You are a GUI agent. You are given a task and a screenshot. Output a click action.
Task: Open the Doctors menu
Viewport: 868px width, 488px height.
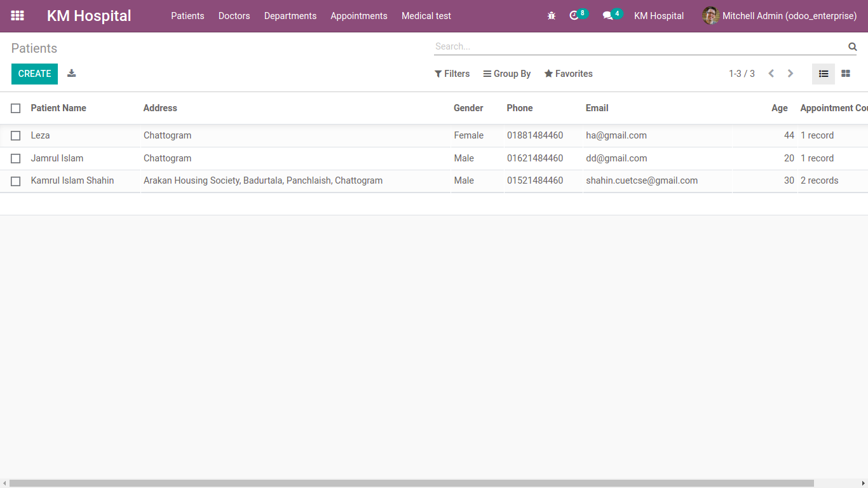pyautogui.click(x=234, y=16)
